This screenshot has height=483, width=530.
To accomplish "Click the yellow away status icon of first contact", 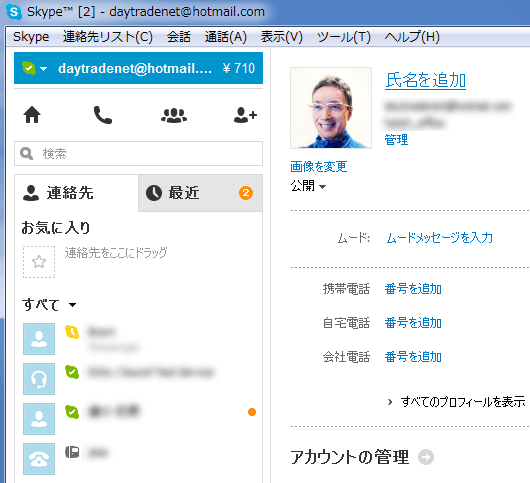I will pos(72,332).
